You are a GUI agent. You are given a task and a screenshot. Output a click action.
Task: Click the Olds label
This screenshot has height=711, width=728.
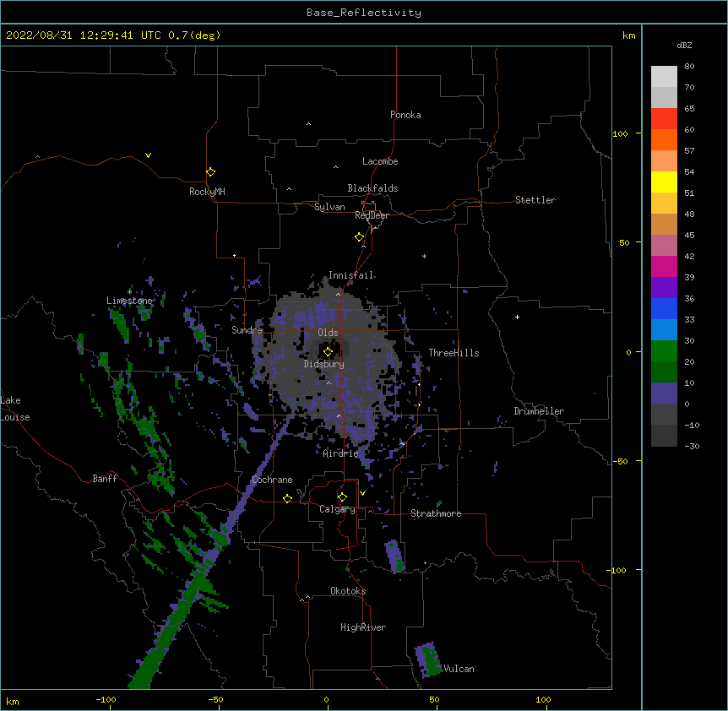(328, 333)
